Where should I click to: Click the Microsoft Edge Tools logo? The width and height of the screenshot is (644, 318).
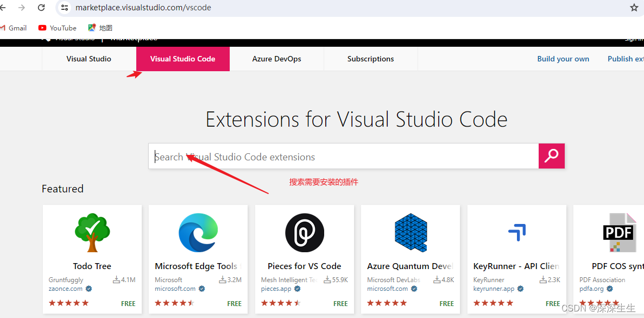[198, 233]
